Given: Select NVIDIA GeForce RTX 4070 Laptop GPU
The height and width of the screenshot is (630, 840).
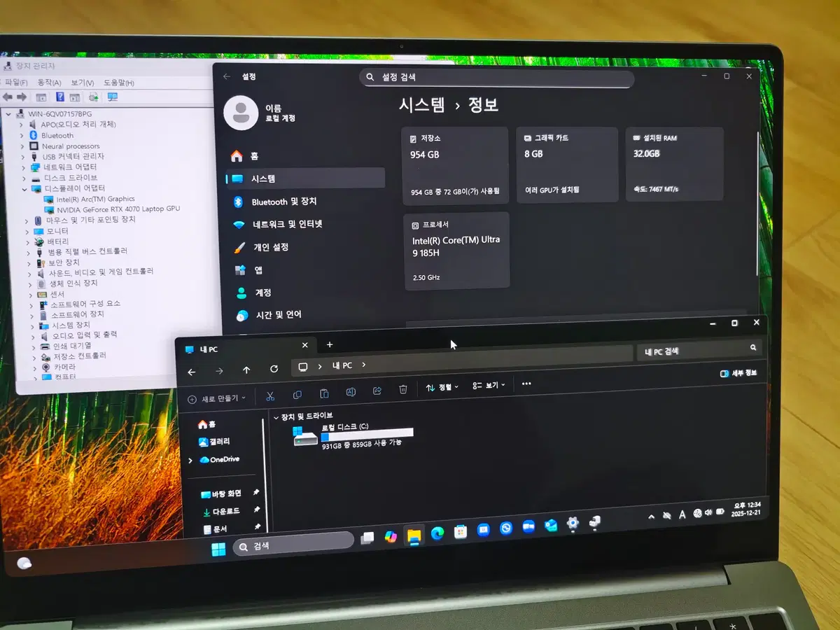Looking at the screenshot, I should (x=111, y=209).
